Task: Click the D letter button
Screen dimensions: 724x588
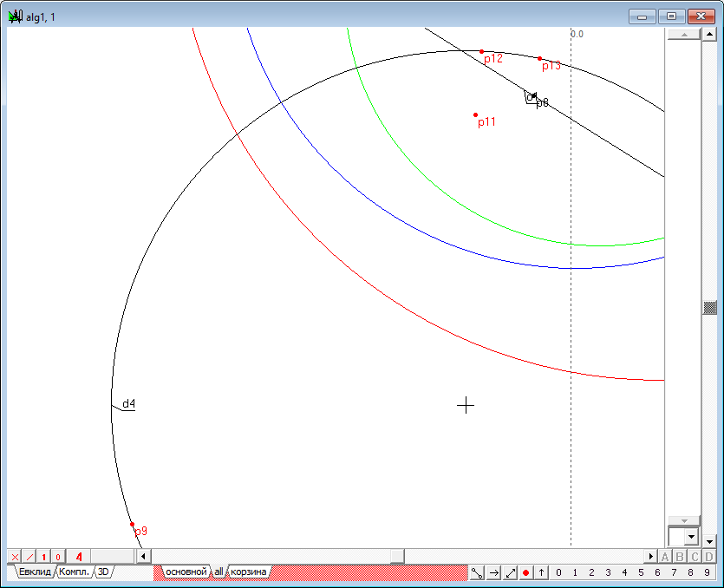Action: click(x=708, y=557)
